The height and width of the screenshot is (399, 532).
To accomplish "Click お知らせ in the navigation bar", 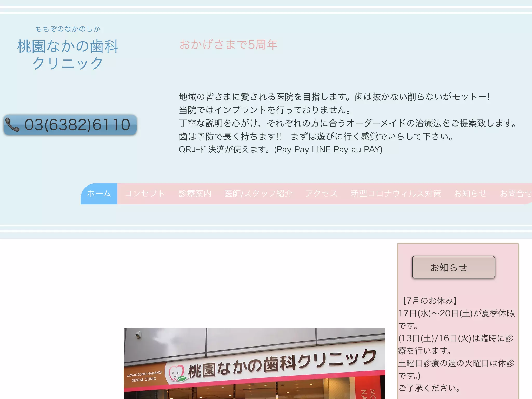I will (470, 194).
